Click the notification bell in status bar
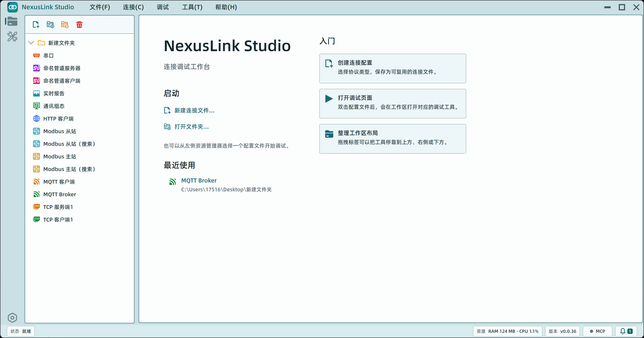This screenshot has height=338, width=644. pyautogui.click(x=623, y=331)
